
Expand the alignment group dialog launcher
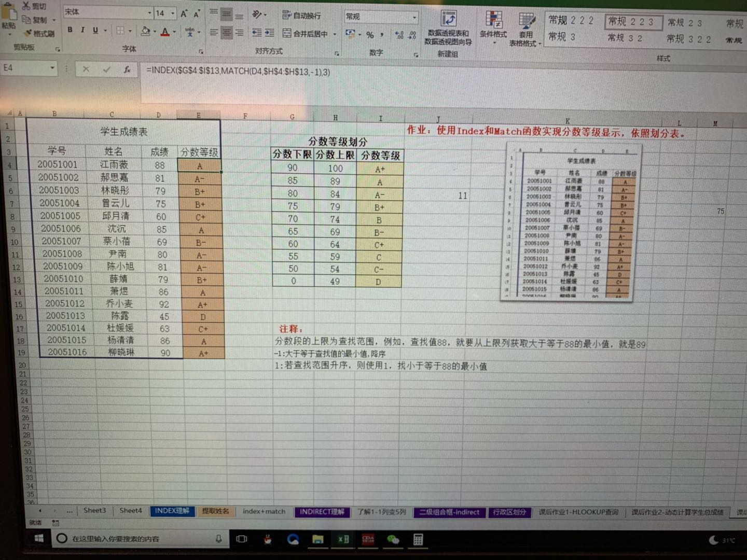[x=337, y=53]
